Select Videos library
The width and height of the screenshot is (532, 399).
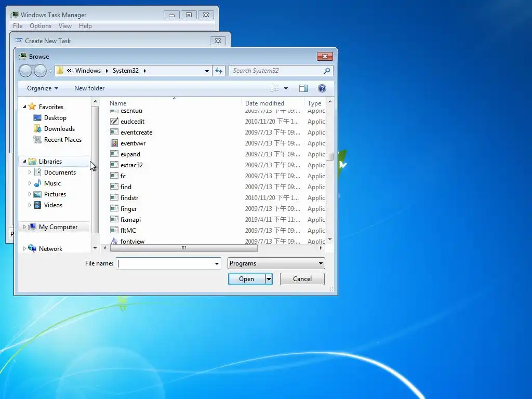coord(53,205)
